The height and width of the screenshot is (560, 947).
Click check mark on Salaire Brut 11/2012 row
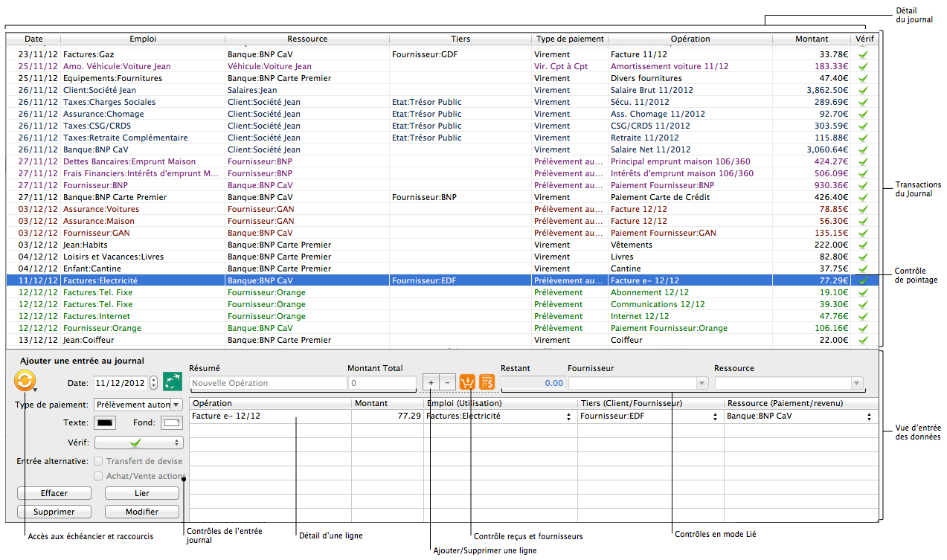(x=864, y=90)
